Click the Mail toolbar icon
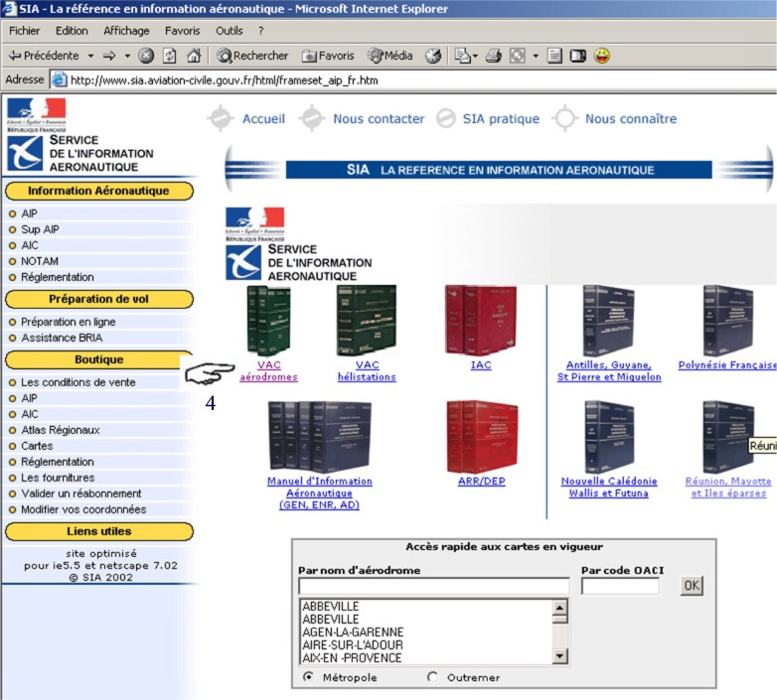The width and height of the screenshot is (777, 700). tap(462, 56)
